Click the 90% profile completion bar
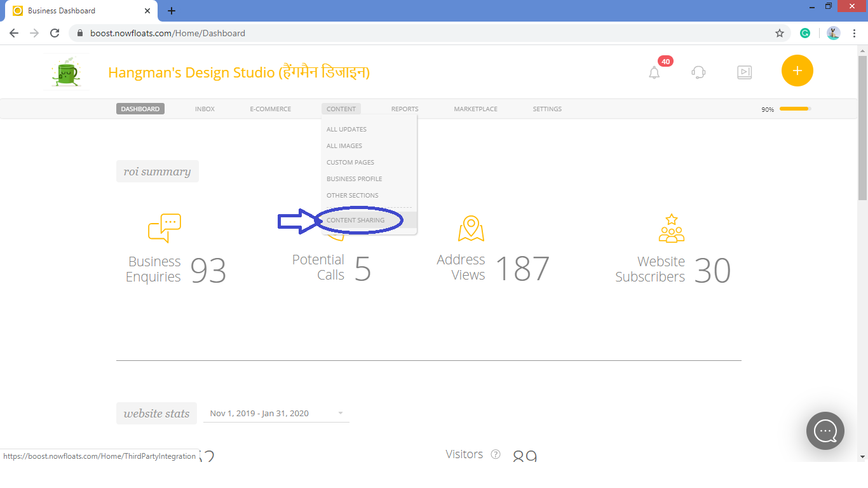The height and width of the screenshot is (488, 868). [x=796, y=109]
